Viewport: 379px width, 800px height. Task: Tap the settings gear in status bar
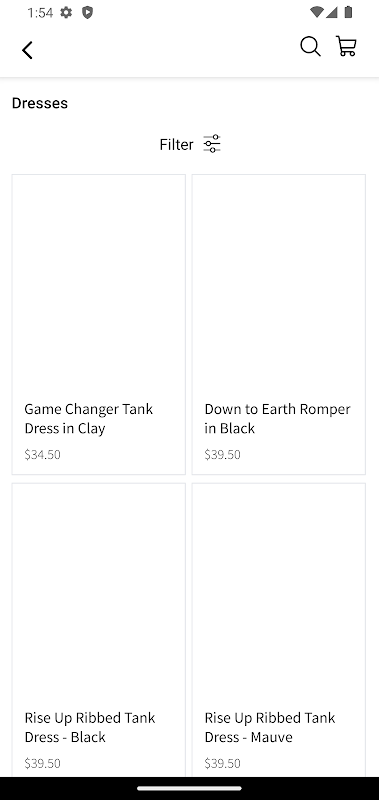click(66, 13)
